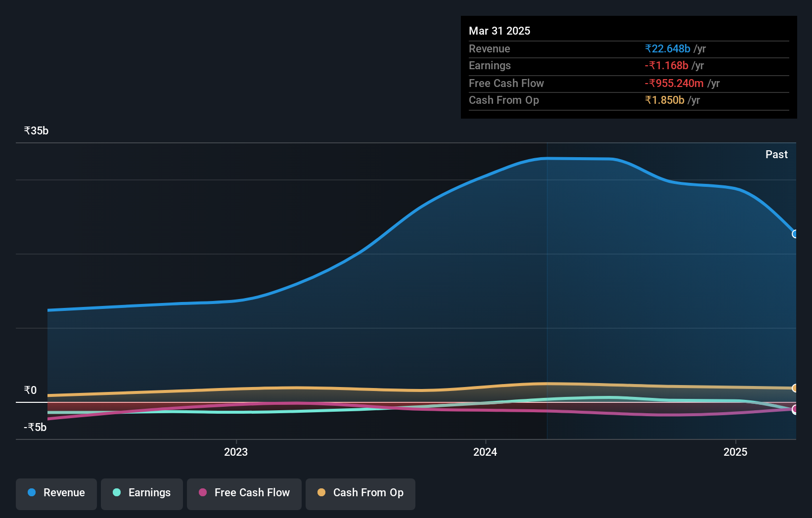812x518 pixels.
Task: Click the ₹0 y-axis label
Action: point(30,390)
